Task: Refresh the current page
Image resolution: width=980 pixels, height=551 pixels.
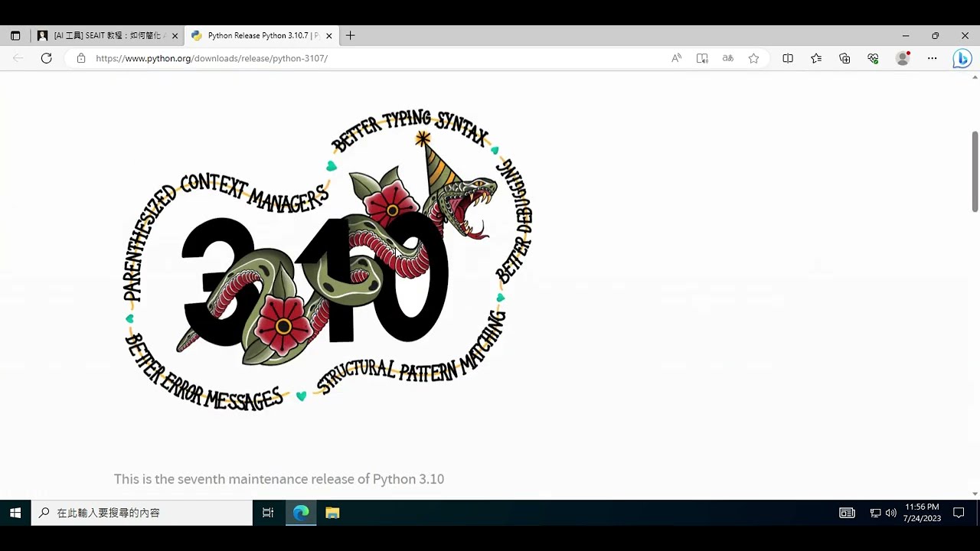Action: (x=47, y=58)
